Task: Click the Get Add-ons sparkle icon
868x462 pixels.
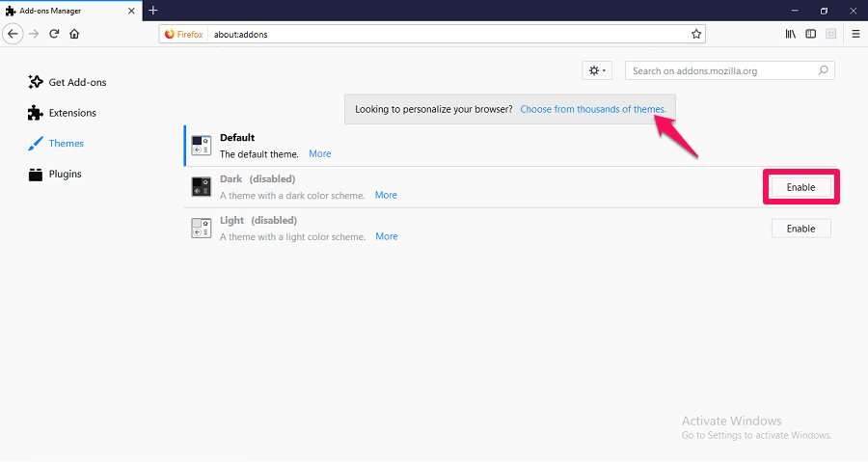Action: pos(36,82)
